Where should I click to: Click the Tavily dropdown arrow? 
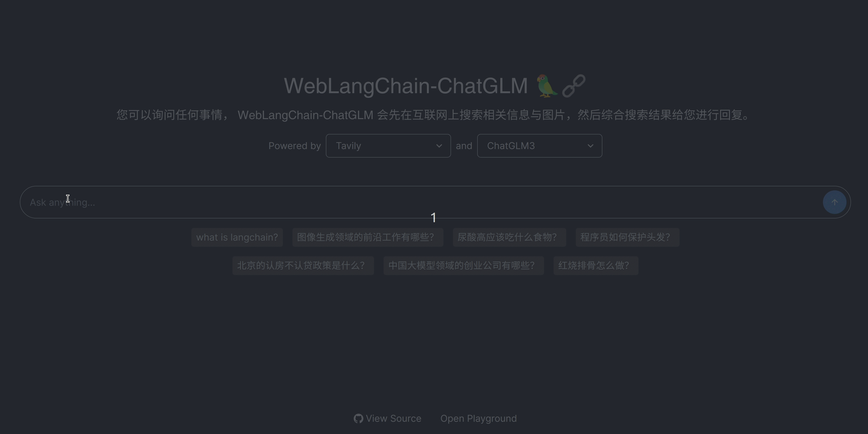point(439,146)
